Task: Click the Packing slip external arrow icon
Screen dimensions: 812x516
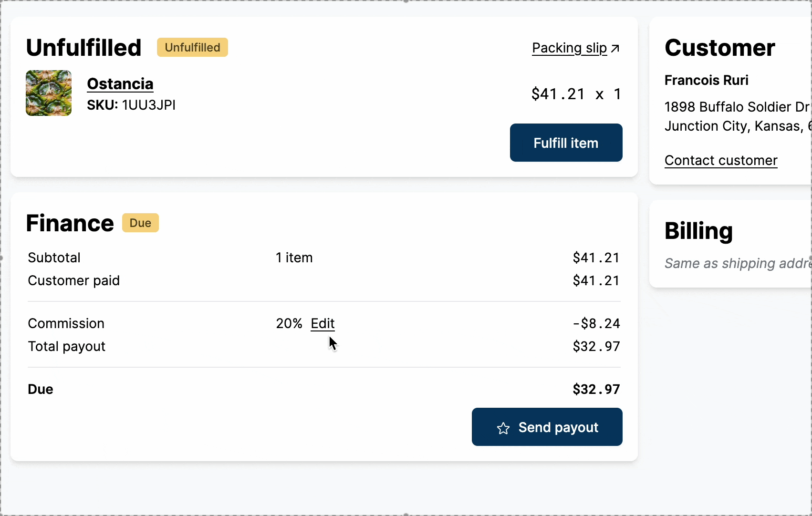Action: pyautogui.click(x=615, y=48)
